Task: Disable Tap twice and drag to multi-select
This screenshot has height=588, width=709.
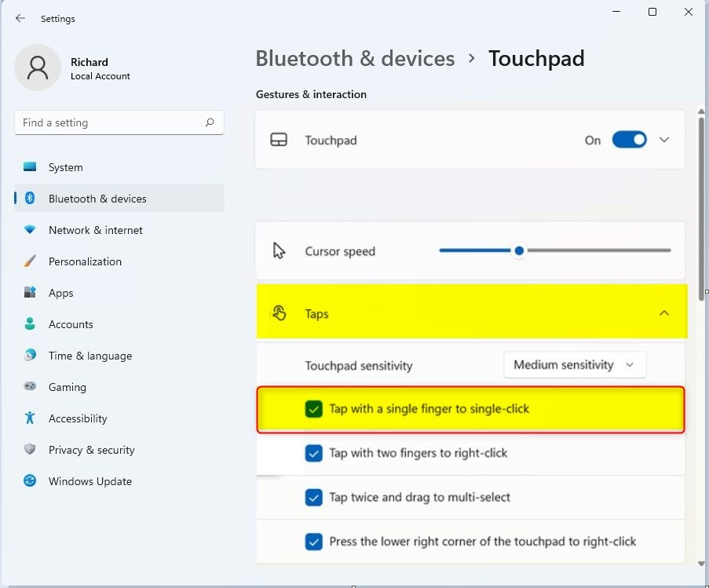Action: [314, 497]
